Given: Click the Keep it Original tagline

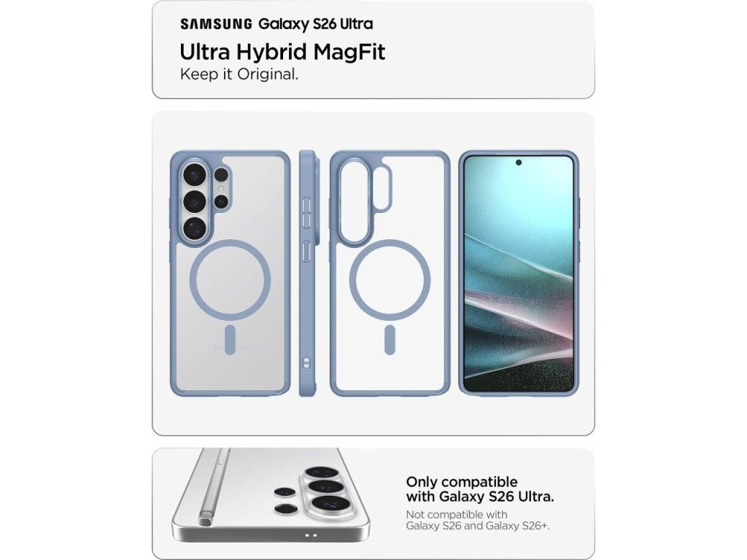Looking at the screenshot, I should pyautogui.click(x=239, y=74).
